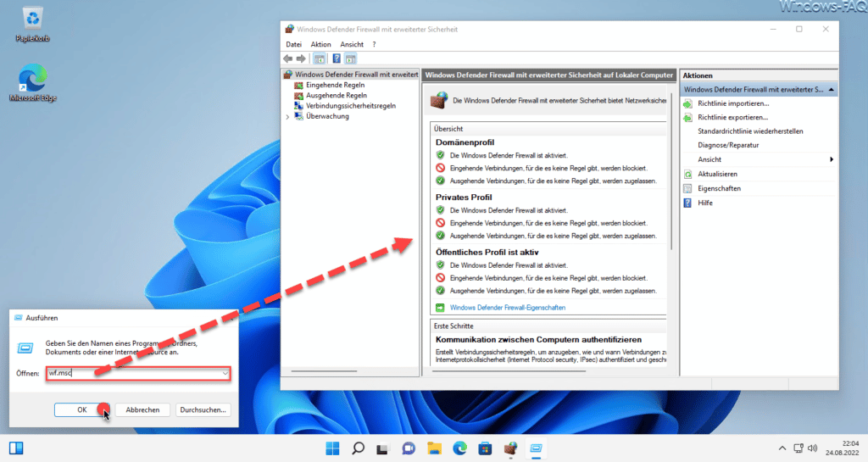
Task: Click the Aktualisieren action icon
Action: [687, 175]
